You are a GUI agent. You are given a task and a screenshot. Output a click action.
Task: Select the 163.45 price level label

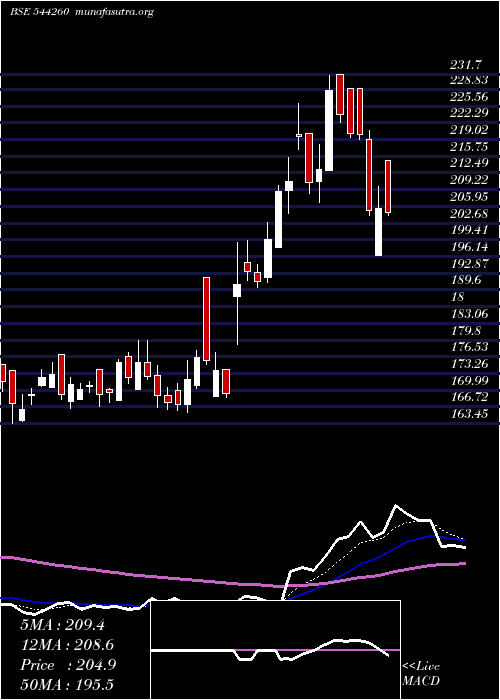pyautogui.click(x=469, y=414)
